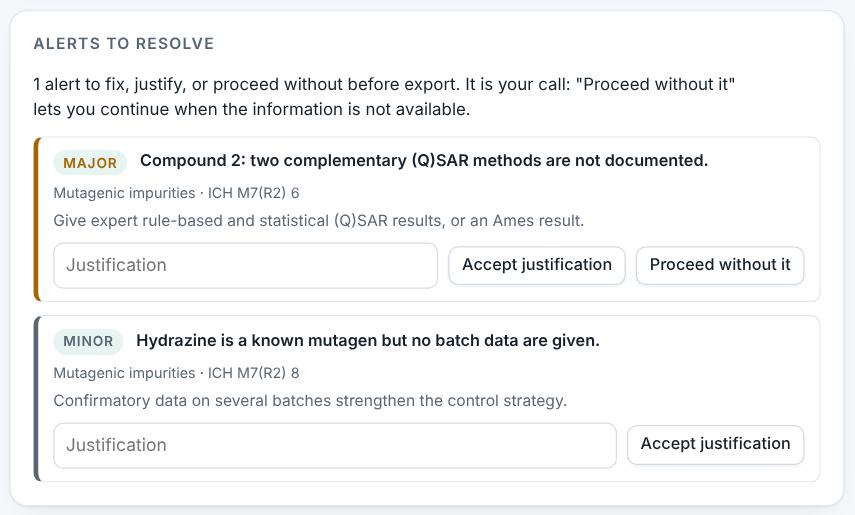
Task: Click the ICH M7(R2) 8 guideline reference
Action: 254,373
